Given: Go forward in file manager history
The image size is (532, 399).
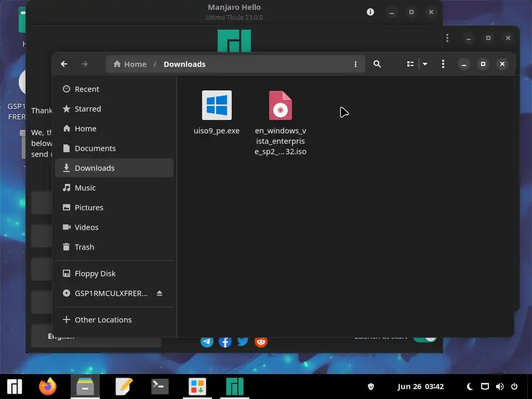Looking at the screenshot, I should click(85, 64).
